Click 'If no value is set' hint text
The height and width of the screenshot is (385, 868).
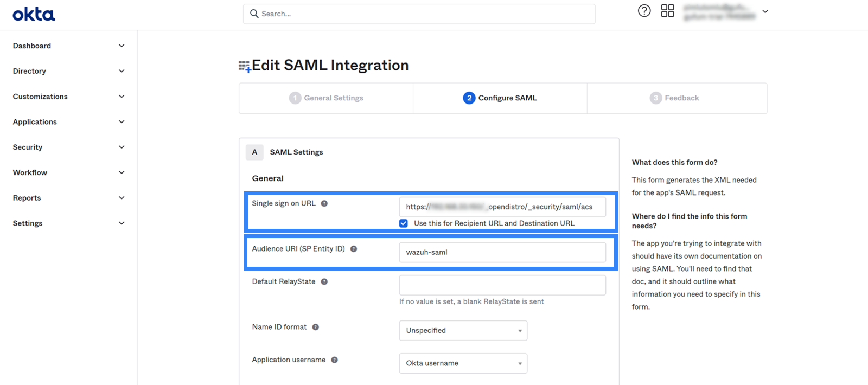pos(471,301)
